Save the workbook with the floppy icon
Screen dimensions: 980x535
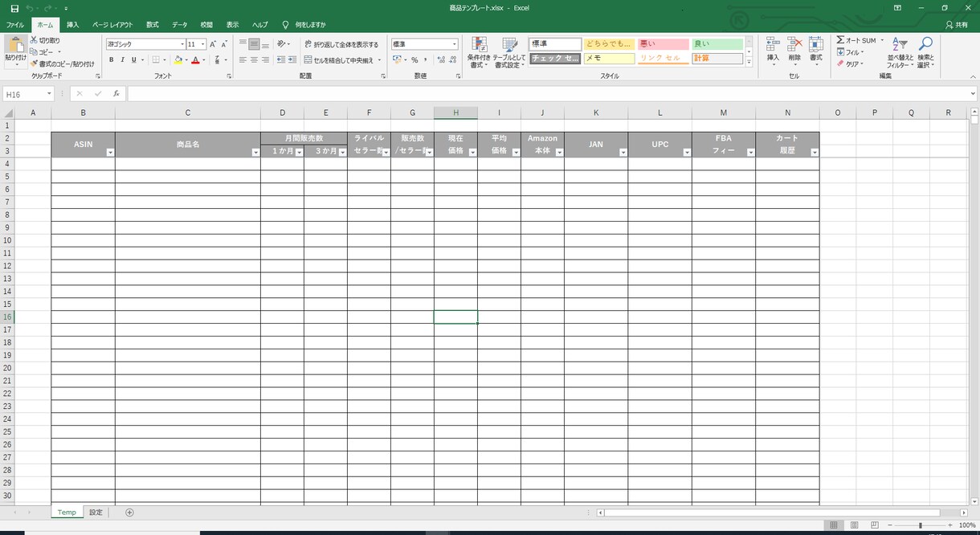coord(14,8)
